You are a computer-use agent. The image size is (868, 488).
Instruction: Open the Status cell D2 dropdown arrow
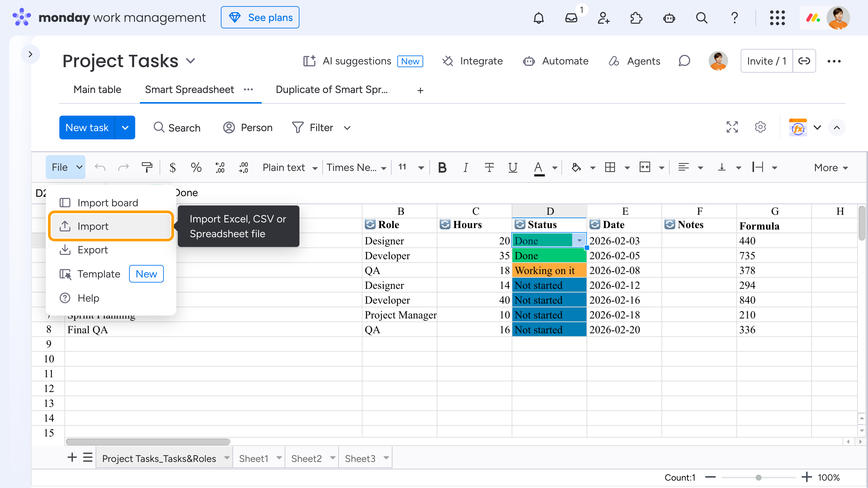579,240
